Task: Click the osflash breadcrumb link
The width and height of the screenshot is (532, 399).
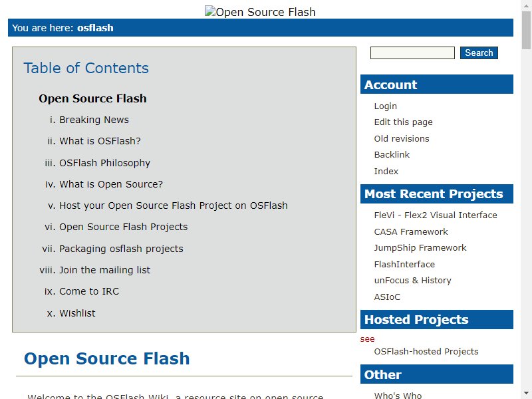Action: coord(95,28)
